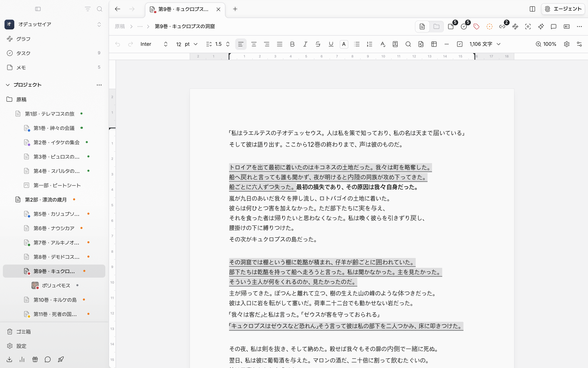Viewport: 588px width, 368px height.
Task: Open the statistics bar chart icon
Action: pos(22,359)
